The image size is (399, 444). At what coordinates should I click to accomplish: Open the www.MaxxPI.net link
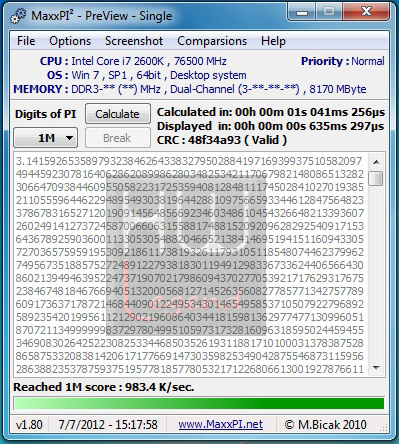point(221,424)
